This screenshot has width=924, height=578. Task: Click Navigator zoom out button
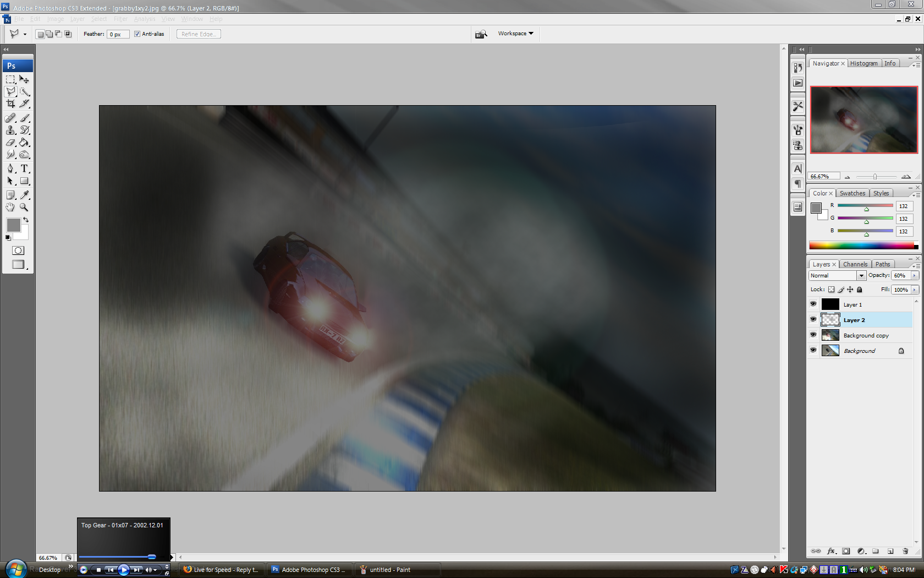[x=848, y=177]
